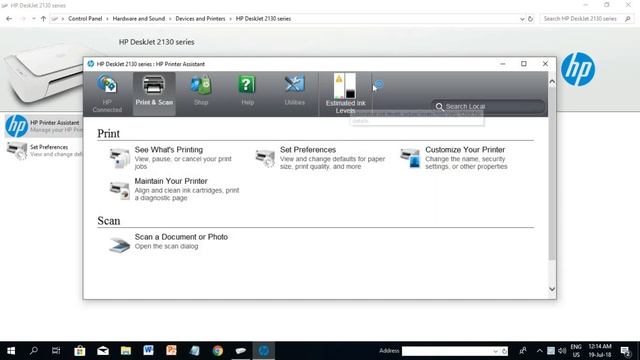The height and width of the screenshot is (360, 640).
Task: Click the ENG US language indicator
Action: tap(576, 351)
